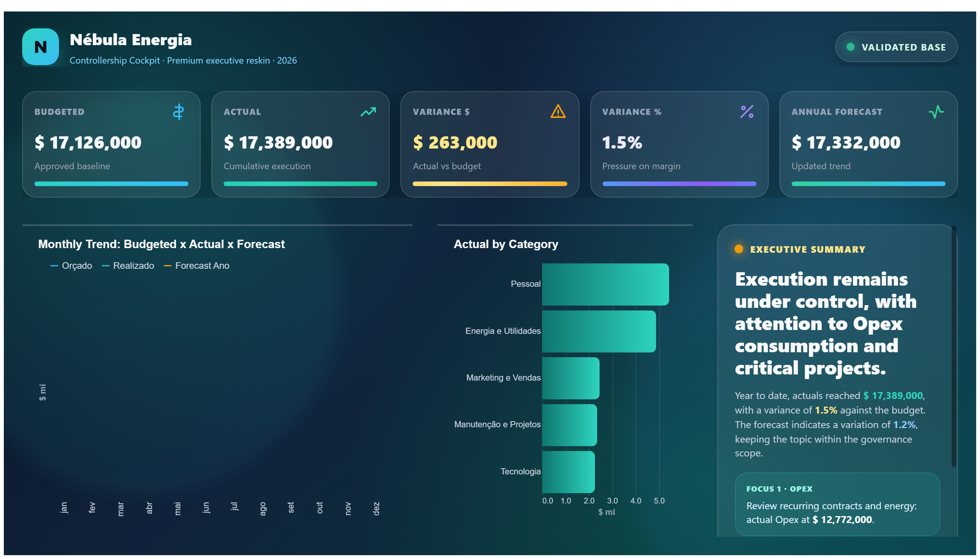Click the Cumulative execution caption
980x559 pixels.
point(267,166)
